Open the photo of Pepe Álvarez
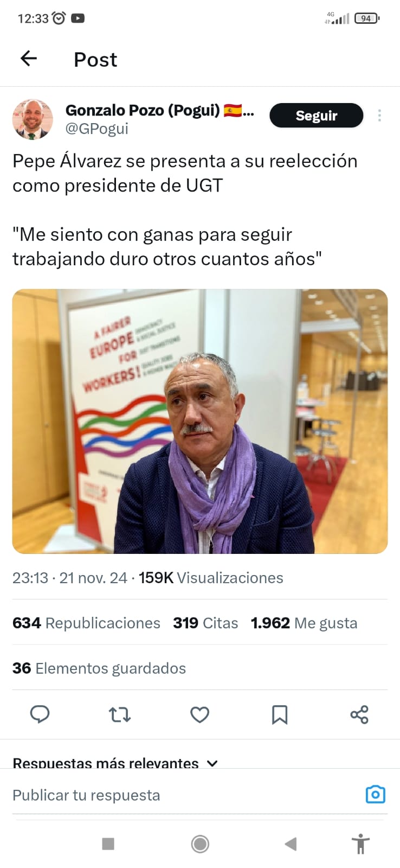The image size is (400, 868). coord(200,422)
